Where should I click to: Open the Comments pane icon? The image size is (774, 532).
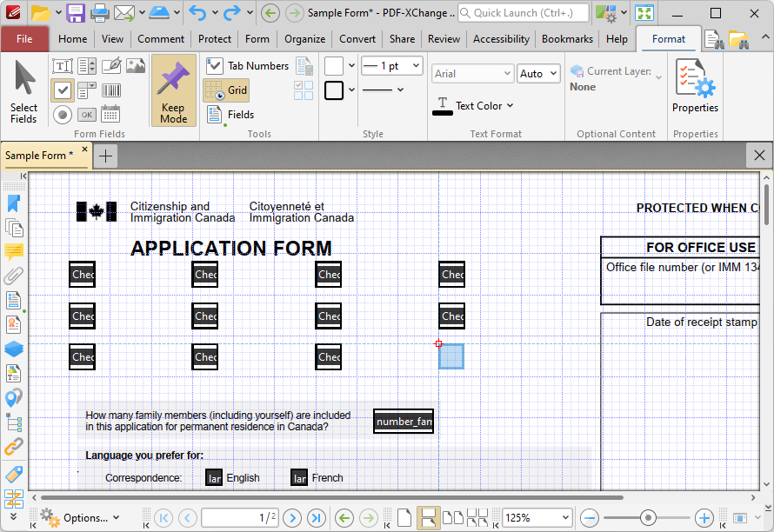pyautogui.click(x=14, y=252)
